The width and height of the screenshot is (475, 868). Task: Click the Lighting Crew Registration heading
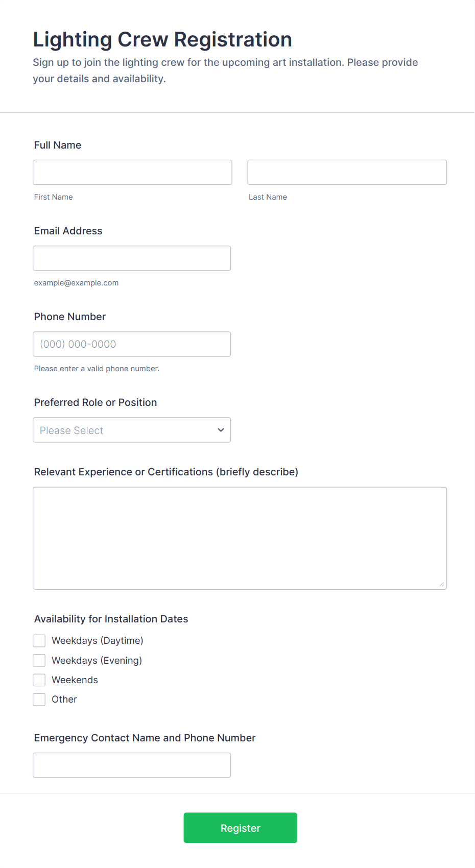tap(162, 40)
